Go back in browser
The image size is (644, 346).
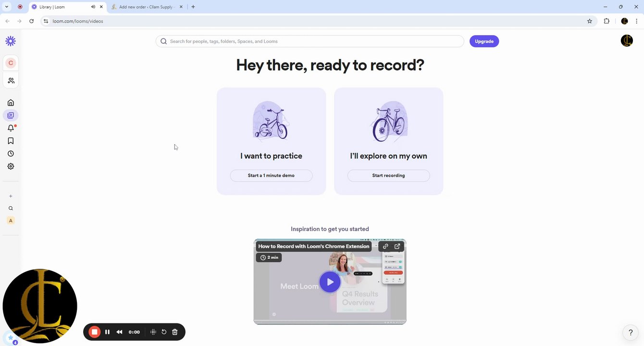(7, 21)
